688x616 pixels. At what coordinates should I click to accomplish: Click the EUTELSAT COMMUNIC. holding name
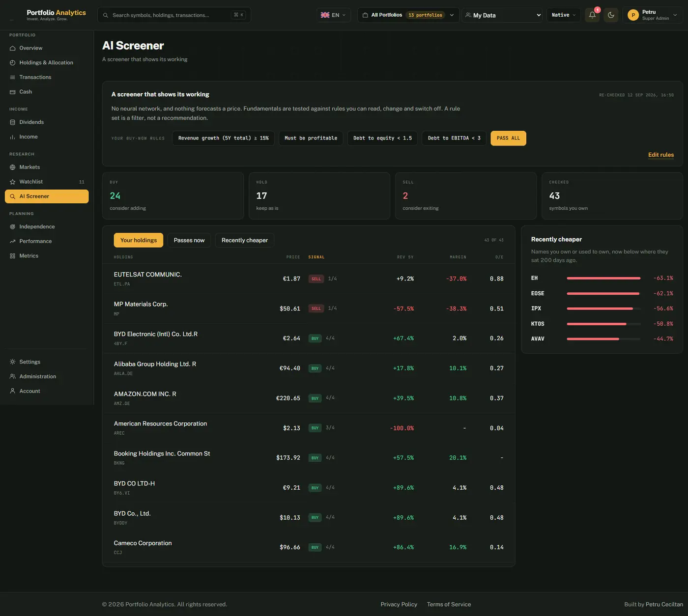[147, 275]
